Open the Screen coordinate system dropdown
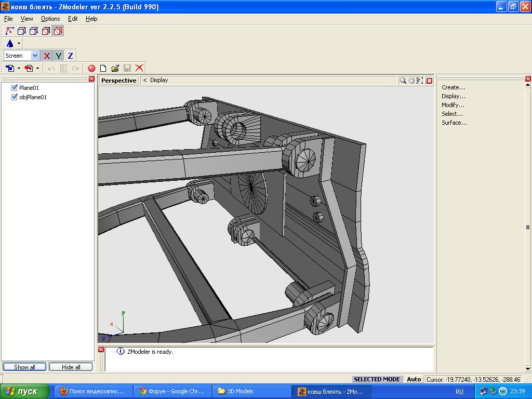This screenshot has width=532, height=399. tap(35, 56)
